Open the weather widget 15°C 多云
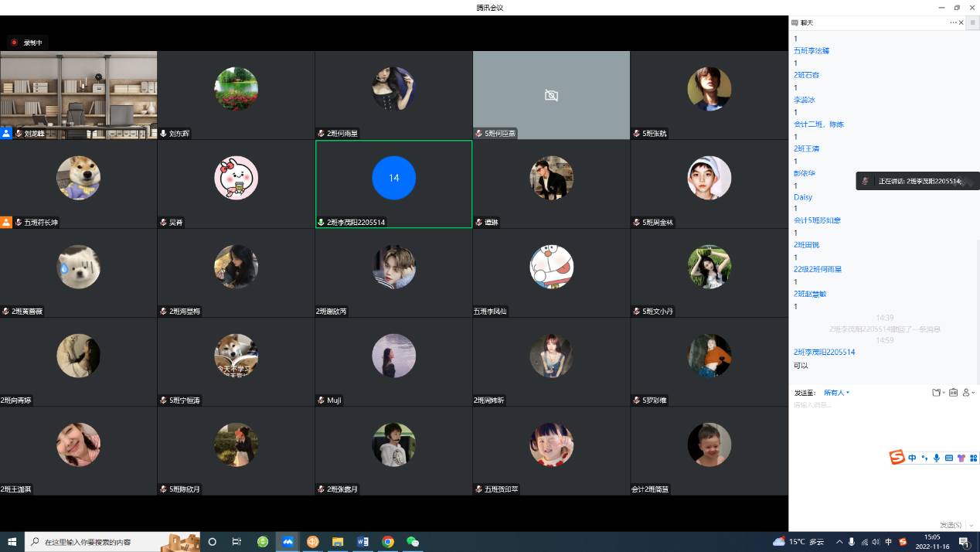This screenshot has height=552, width=980. pyautogui.click(x=798, y=542)
